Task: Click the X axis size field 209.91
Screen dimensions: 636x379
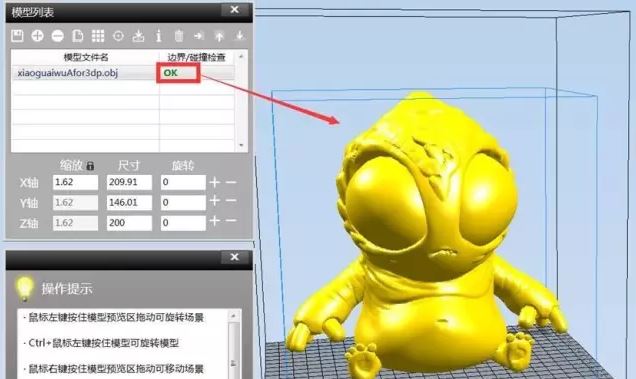Action: tap(129, 182)
